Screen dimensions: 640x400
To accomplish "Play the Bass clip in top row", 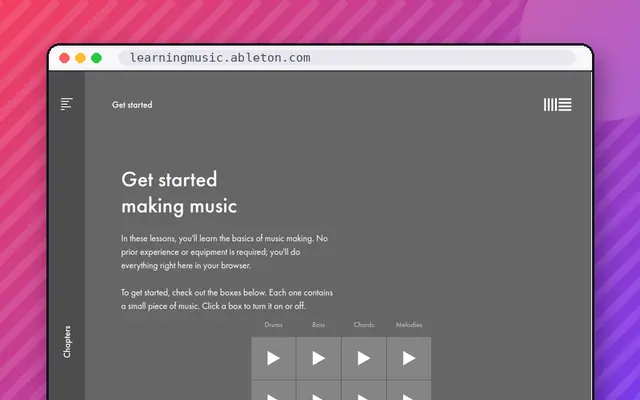I will tap(319, 358).
